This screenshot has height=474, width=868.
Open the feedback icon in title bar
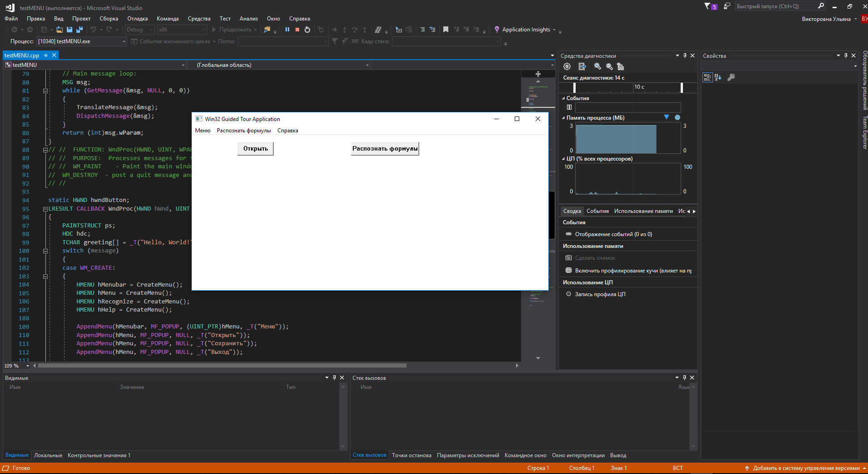pos(727,6)
